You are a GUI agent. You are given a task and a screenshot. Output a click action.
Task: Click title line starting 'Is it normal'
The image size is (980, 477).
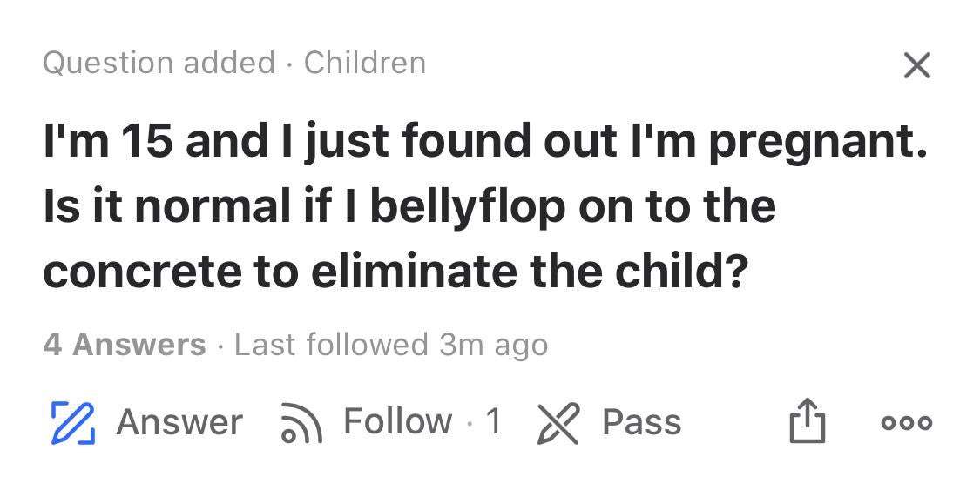click(409, 207)
